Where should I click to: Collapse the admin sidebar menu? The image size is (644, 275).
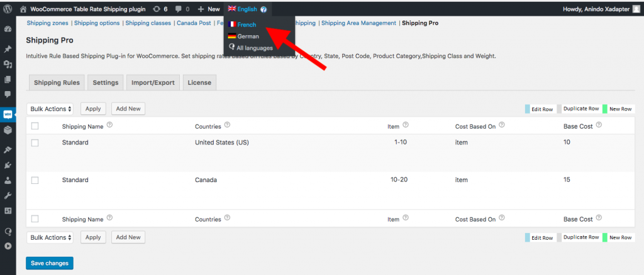8,246
